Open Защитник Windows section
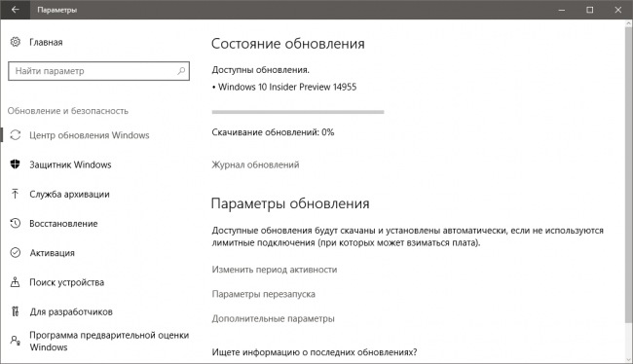The image size is (633, 364). click(x=70, y=164)
